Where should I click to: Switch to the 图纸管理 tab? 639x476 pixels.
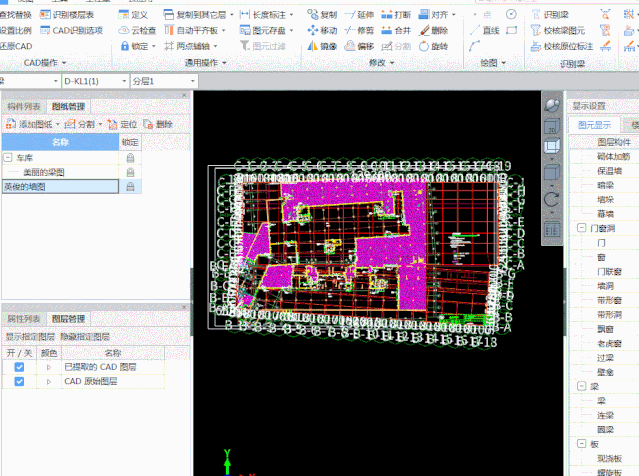pos(68,107)
